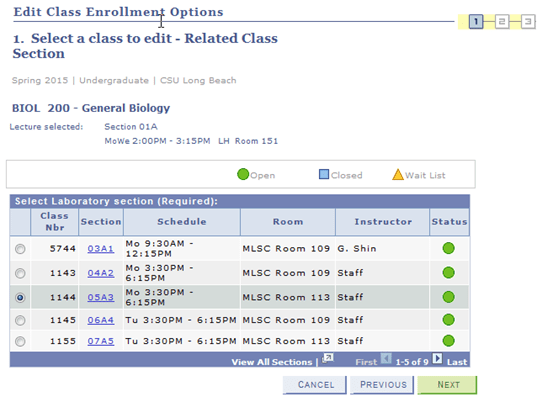Click Section 01A lecture text
This screenshot has height=397, width=537.
(x=131, y=127)
